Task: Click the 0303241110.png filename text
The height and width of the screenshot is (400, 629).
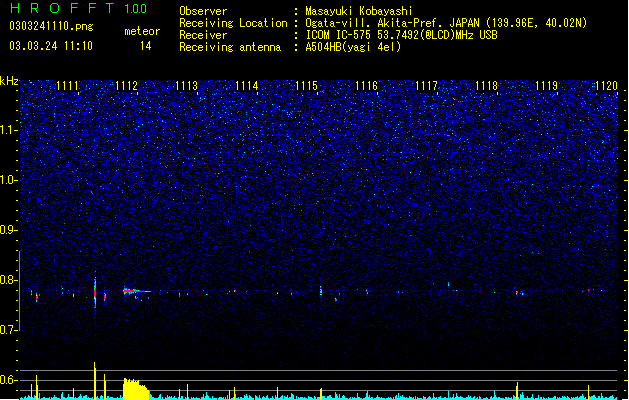Action: pos(51,26)
